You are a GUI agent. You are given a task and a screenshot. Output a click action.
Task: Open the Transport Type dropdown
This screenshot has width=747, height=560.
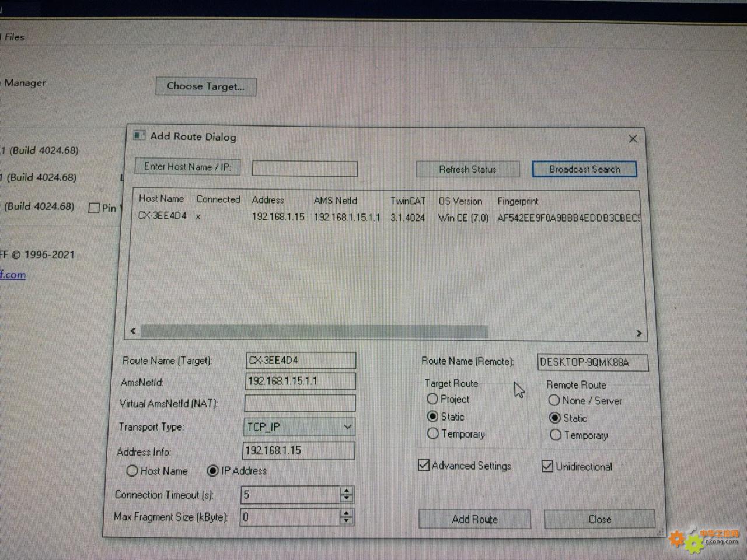[347, 427]
